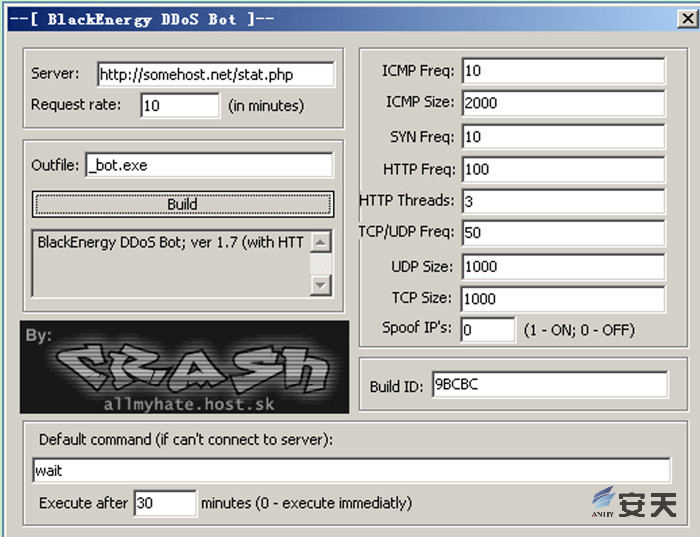
Task: Click the '(1 - ON; 0 - OFF)' hint text
Action: pyautogui.click(x=579, y=330)
